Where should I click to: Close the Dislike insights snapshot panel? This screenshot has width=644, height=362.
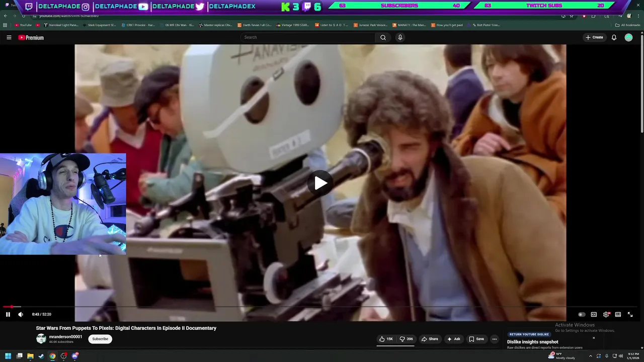pos(594,338)
